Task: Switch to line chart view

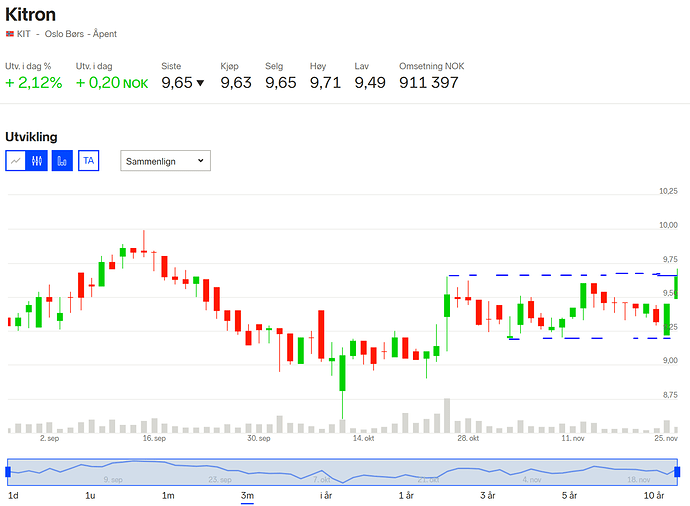Action: 16,161
